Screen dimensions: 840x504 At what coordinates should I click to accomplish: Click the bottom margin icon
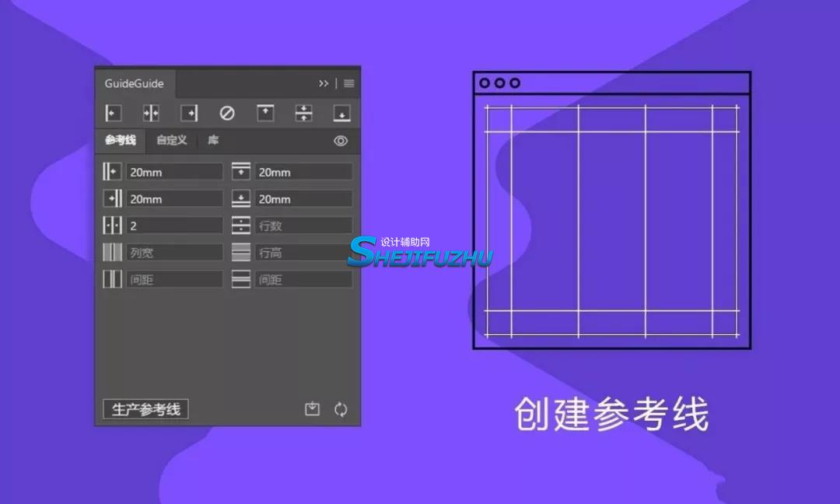pyautogui.click(x=241, y=198)
